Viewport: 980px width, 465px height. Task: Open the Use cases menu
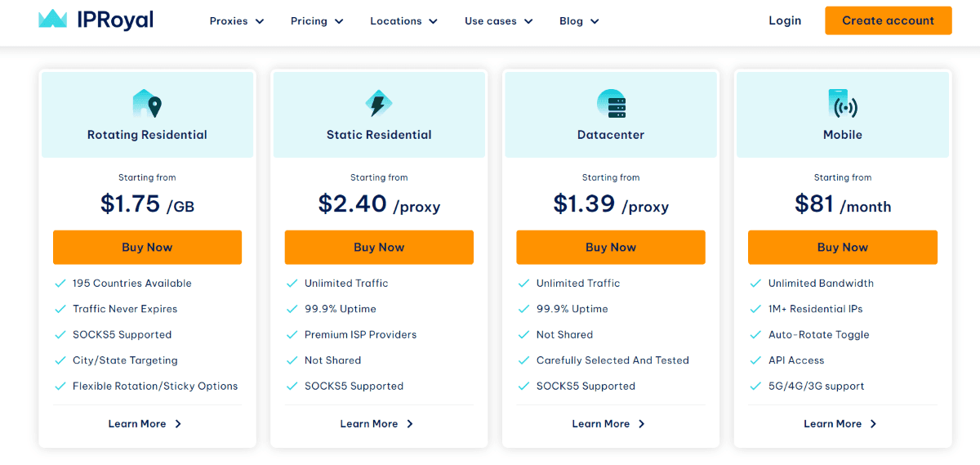tap(499, 21)
